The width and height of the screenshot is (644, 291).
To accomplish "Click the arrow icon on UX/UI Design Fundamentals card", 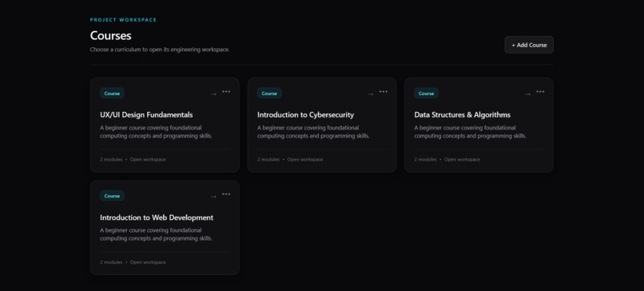I will pyautogui.click(x=213, y=94).
